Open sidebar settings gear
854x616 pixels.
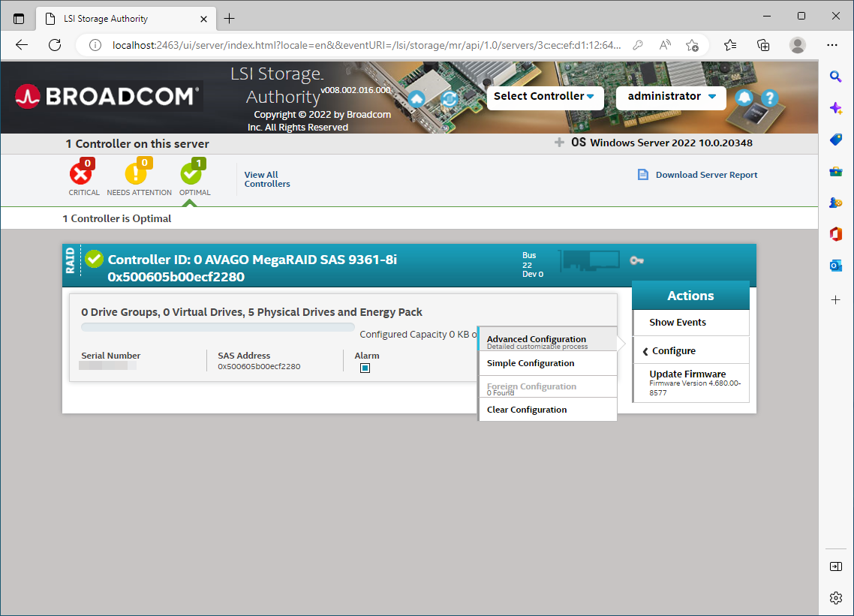(835, 598)
